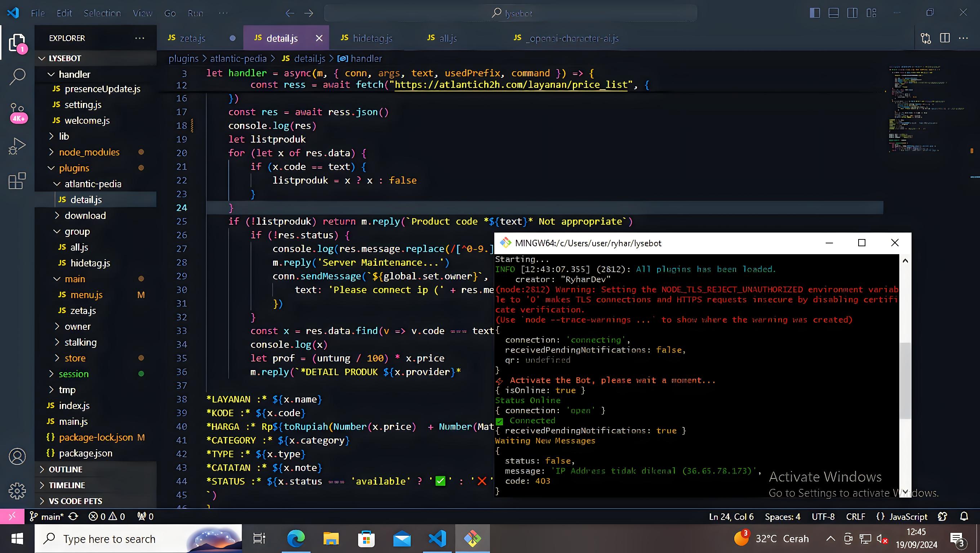
Task: Open the Accounts menu icon
Action: [x=17, y=457]
